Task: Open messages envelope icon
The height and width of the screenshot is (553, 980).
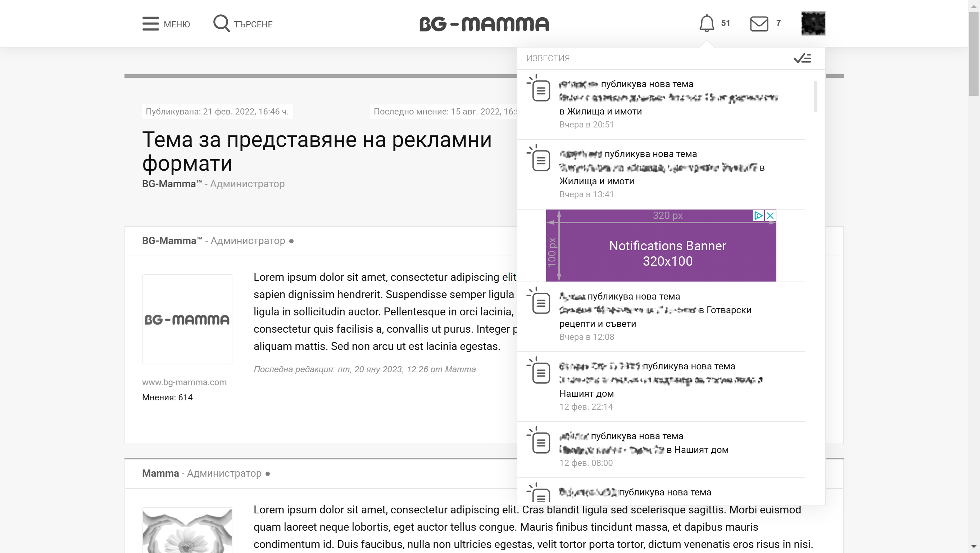Action: 759,24
